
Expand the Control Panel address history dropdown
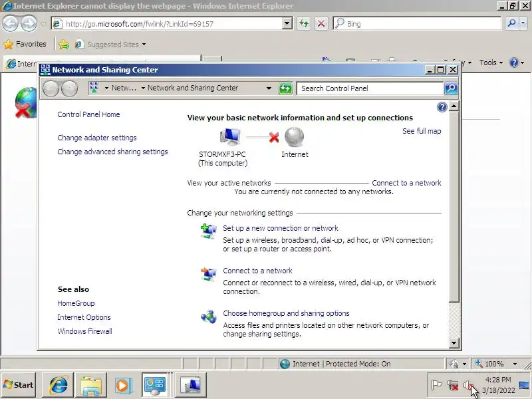tap(269, 88)
